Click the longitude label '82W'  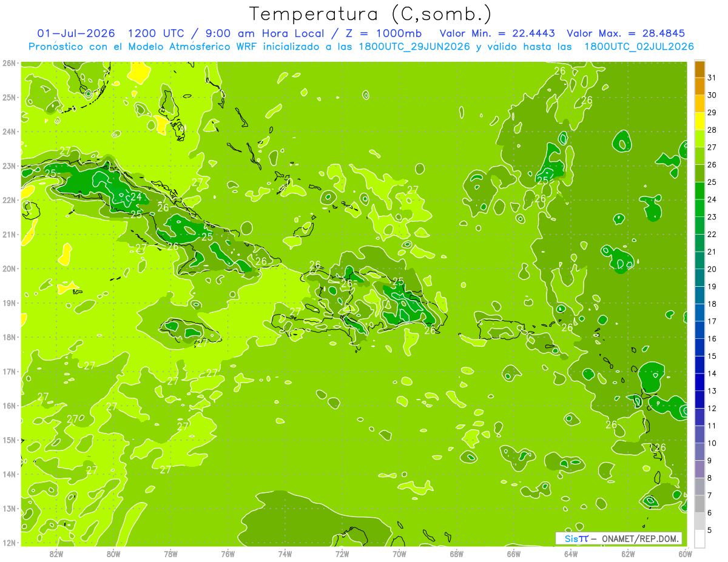pyautogui.click(x=56, y=554)
